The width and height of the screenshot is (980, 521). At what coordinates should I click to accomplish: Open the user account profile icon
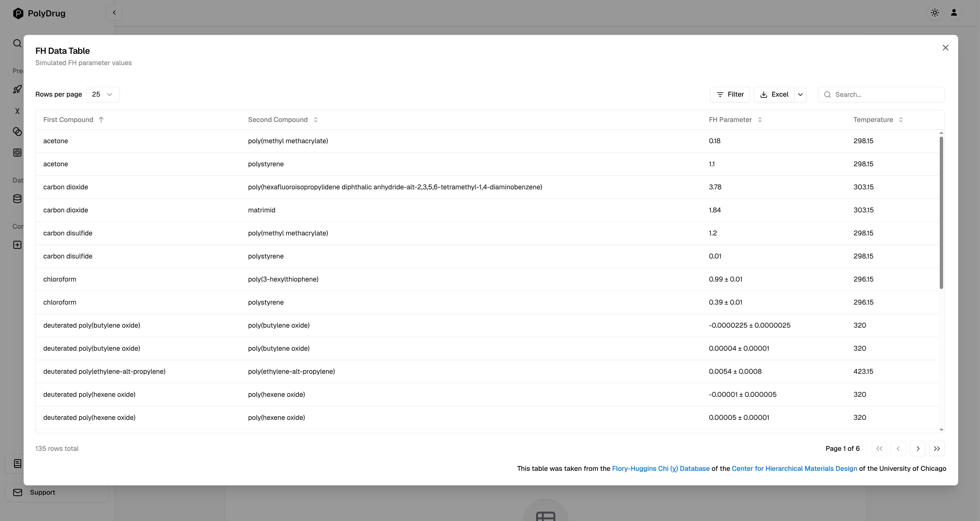[954, 13]
